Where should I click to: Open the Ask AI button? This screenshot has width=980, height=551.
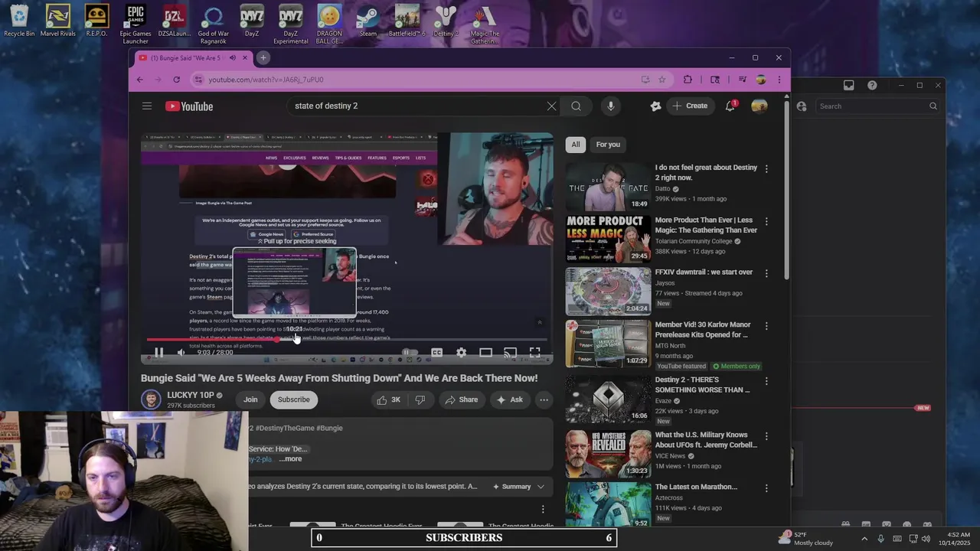click(510, 399)
